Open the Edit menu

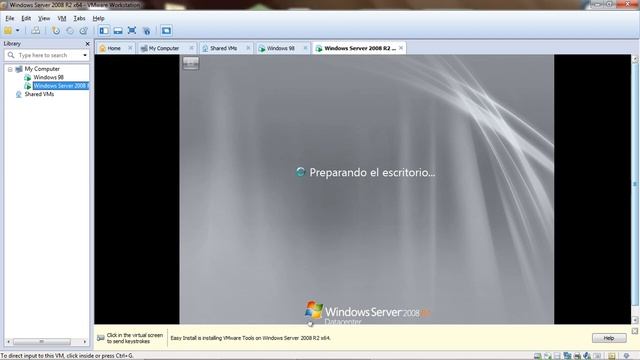coord(26,18)
